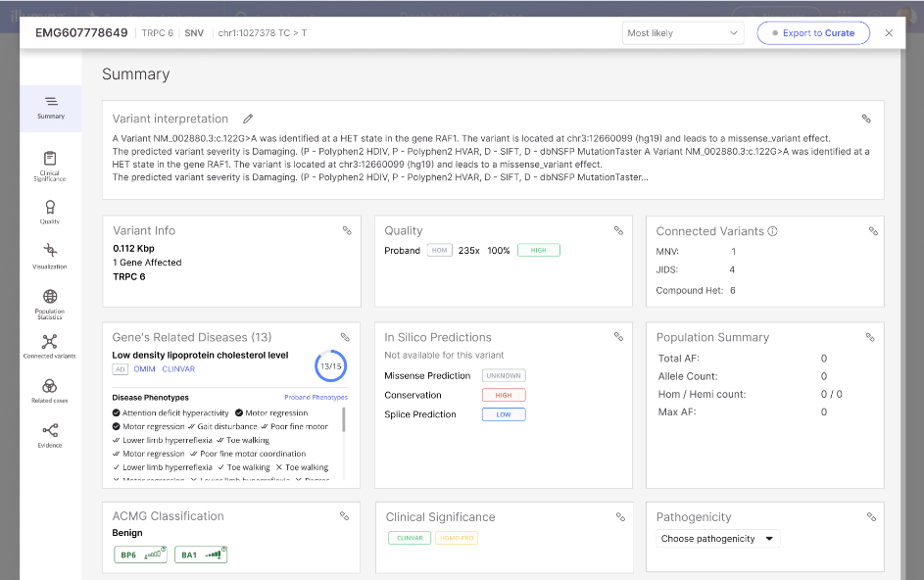
Task: Click the 13/15 circular progress indicator
Action: point(330,365)
